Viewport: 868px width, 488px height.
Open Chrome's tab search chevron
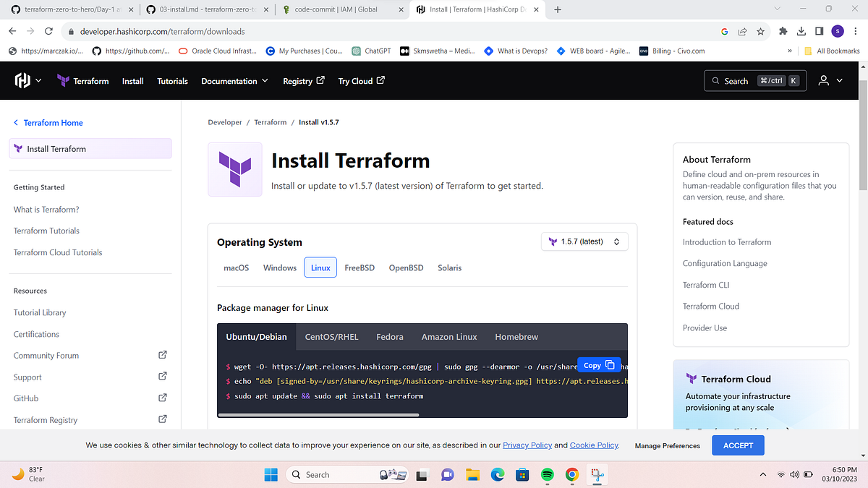click(x=777, y=9)
